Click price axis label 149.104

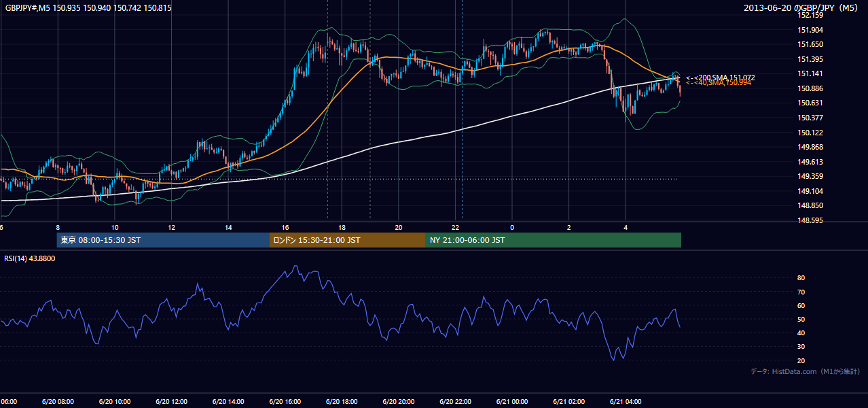[x=810, y=191]
